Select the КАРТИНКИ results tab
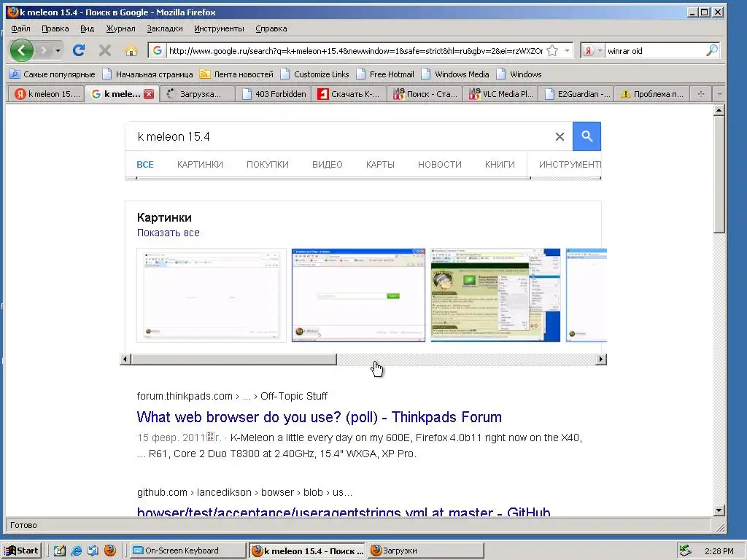 click(200, 164)
